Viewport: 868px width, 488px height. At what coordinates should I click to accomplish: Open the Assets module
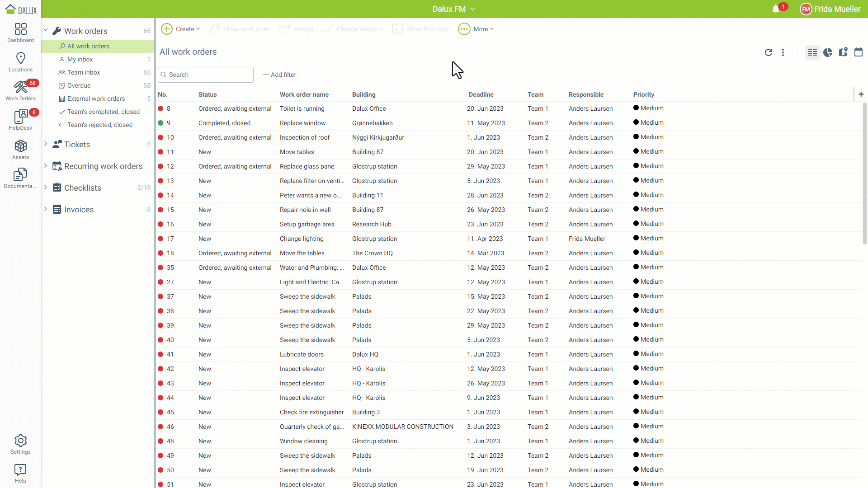20,150
